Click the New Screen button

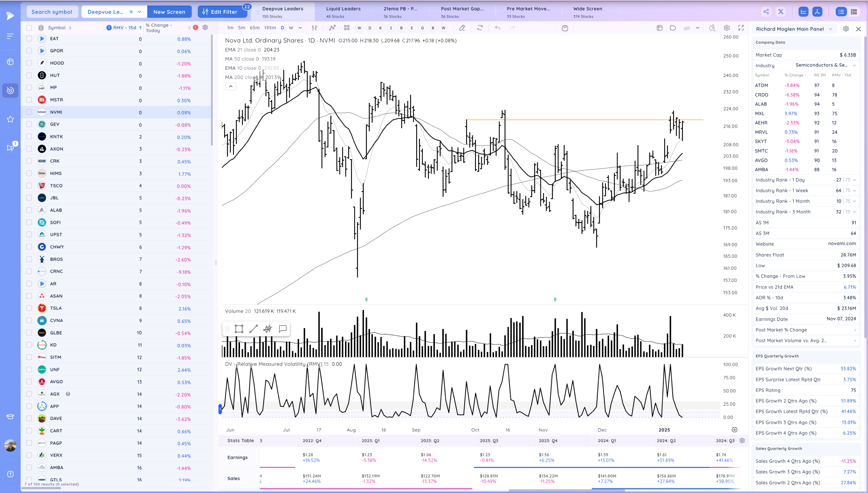click(x=169, y=12)
